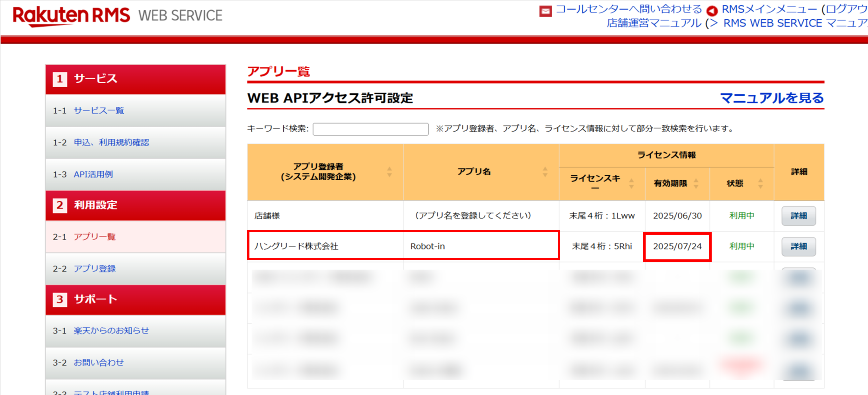Click the サポート section header
The image size is (868, 395).
click(x=135, y=300)
